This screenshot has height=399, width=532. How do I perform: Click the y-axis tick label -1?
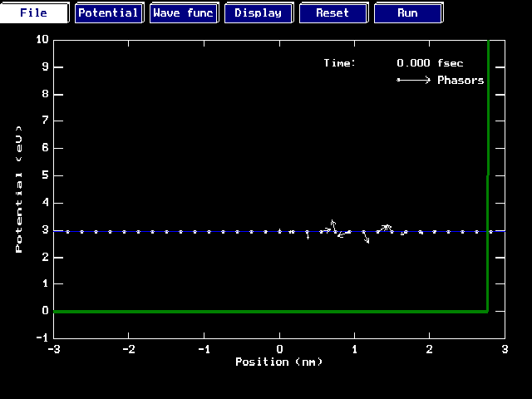42,338
